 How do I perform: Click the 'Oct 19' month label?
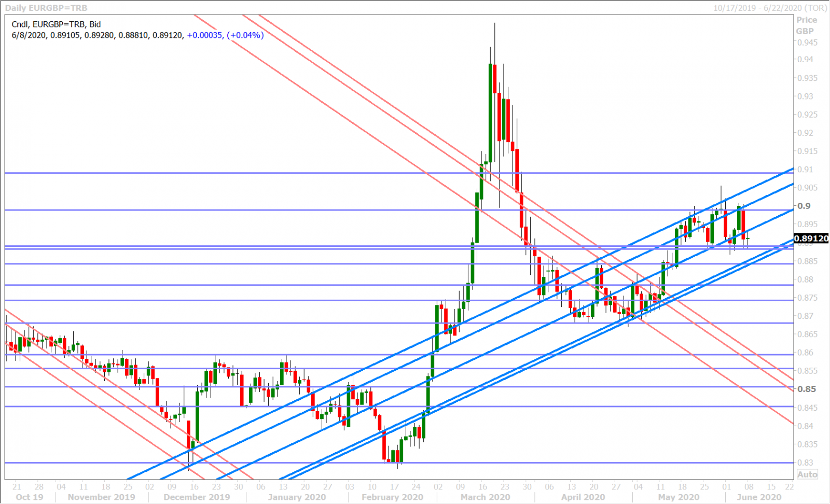(x=30, y=497)
